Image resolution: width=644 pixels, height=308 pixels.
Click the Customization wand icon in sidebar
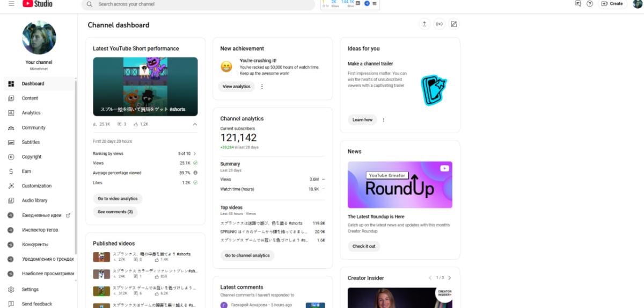pos(11,186)
